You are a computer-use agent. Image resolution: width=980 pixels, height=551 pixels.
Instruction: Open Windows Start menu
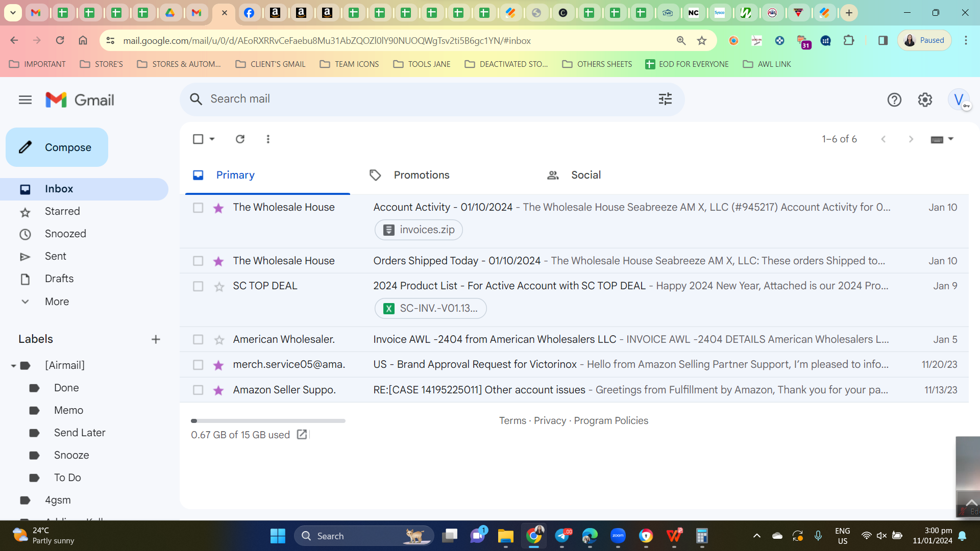[278, 536]
